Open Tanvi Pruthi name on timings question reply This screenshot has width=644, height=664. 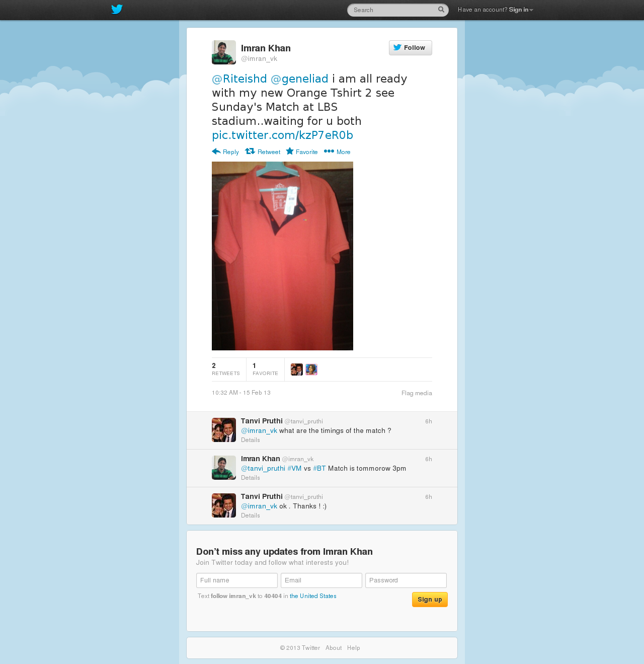click(x=262, y=421)
